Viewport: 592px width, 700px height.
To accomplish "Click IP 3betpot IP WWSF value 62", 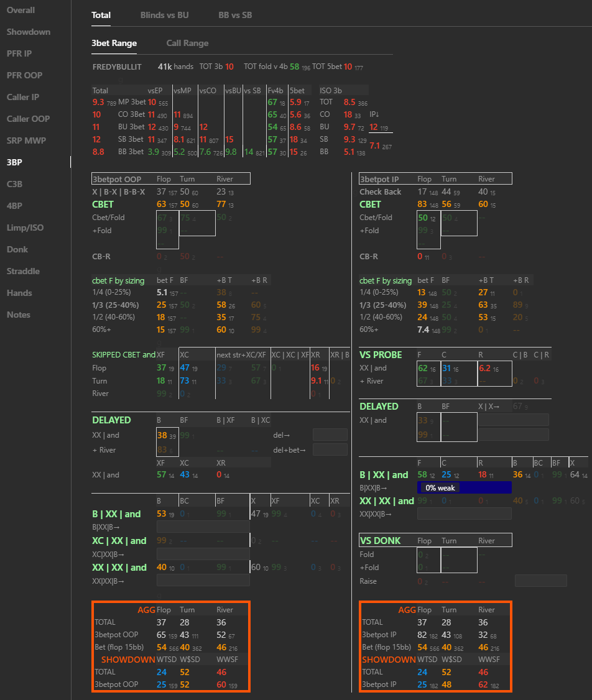I will 483,684.
